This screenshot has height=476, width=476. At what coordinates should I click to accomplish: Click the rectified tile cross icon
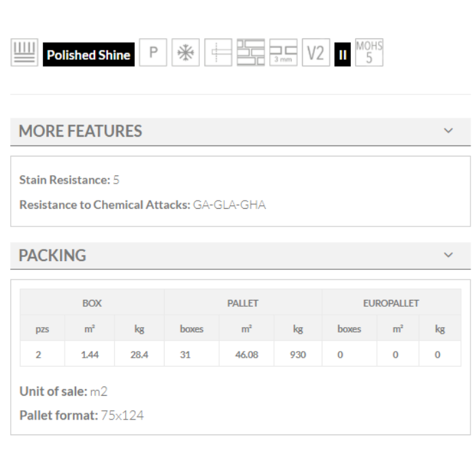[218, 53]
